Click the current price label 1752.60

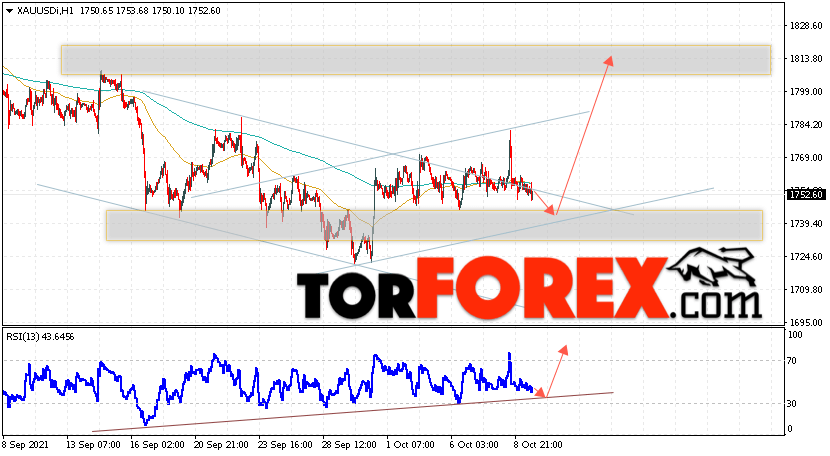click(x=806, y=194)
